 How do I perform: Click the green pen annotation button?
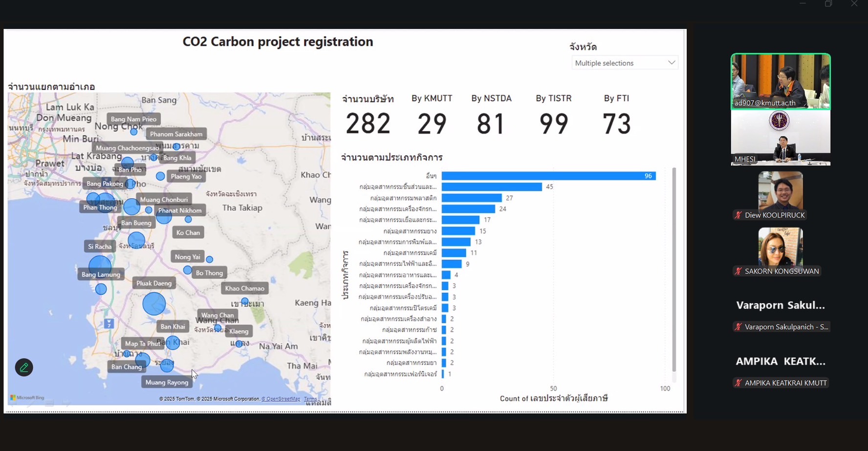coord(24,367)
